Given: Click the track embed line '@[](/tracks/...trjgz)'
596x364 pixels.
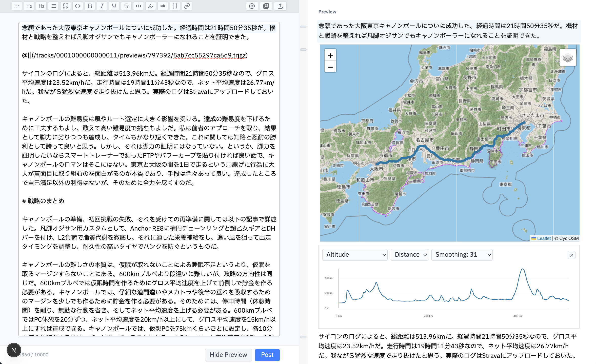Looking at the screenshot, I should pos(135,55).
